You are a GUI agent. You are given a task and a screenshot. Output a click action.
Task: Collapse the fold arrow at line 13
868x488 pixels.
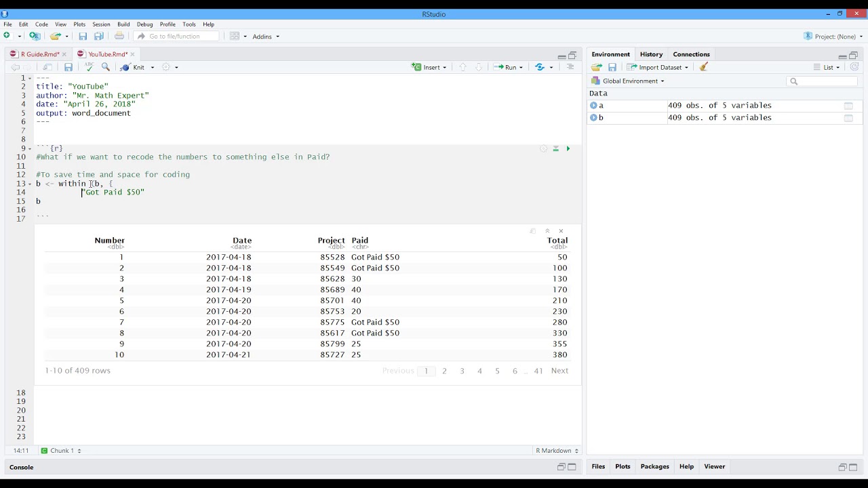tap(30, 184)
